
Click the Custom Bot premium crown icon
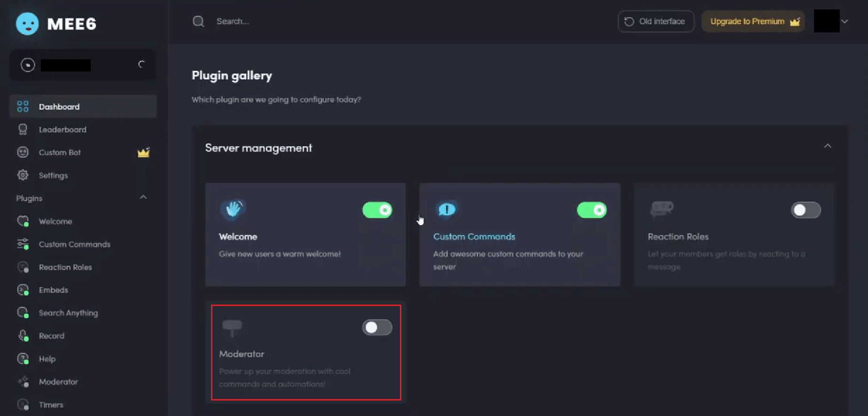[143, 152]
